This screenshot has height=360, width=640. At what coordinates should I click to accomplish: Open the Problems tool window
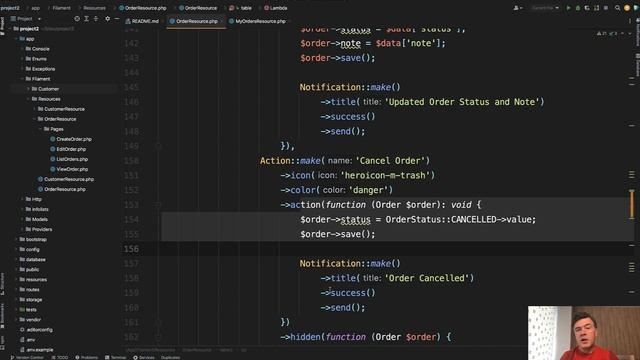pos(87,357)
